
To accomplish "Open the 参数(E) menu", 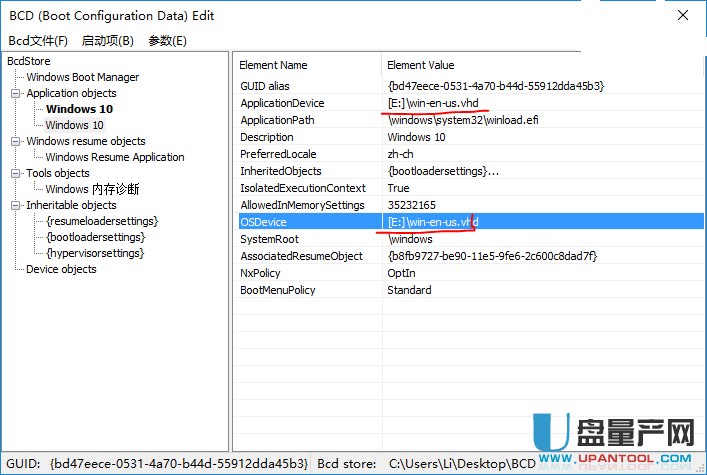I will (x=167, y=40).
